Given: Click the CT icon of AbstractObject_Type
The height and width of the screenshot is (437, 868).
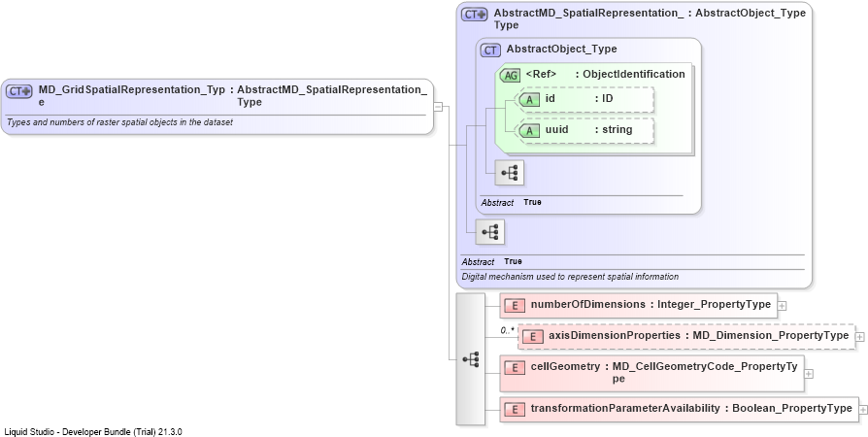Looking at the screenshot, I should tap(490, 50).
